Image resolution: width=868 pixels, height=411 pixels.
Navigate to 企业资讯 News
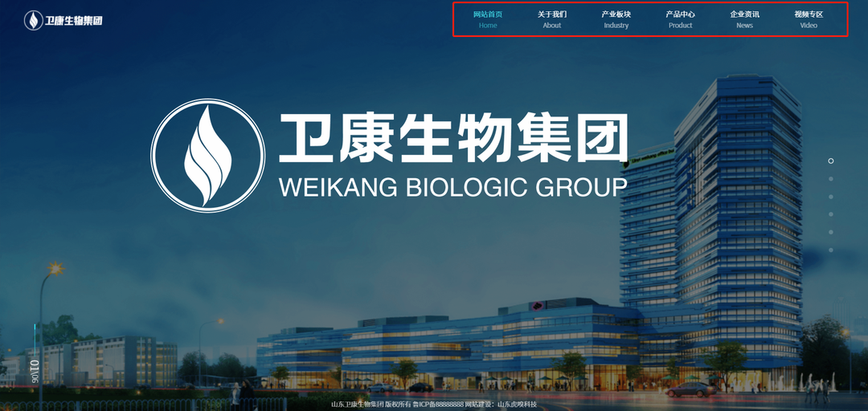point(744,19)
